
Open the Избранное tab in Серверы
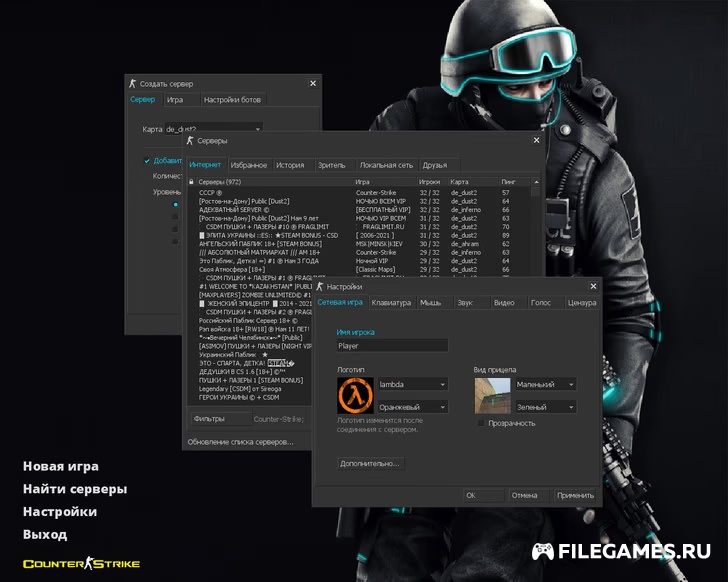249,165
